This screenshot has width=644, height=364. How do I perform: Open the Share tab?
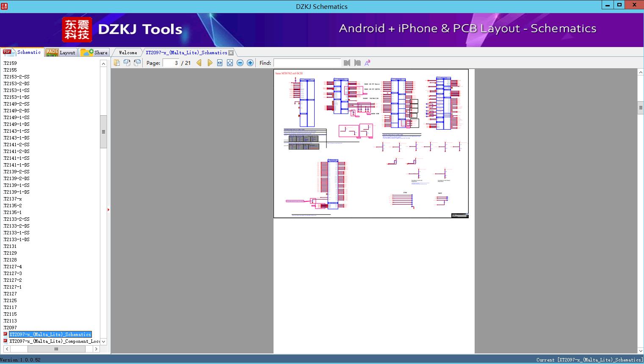pyautogui.click(x=94, y=53)
